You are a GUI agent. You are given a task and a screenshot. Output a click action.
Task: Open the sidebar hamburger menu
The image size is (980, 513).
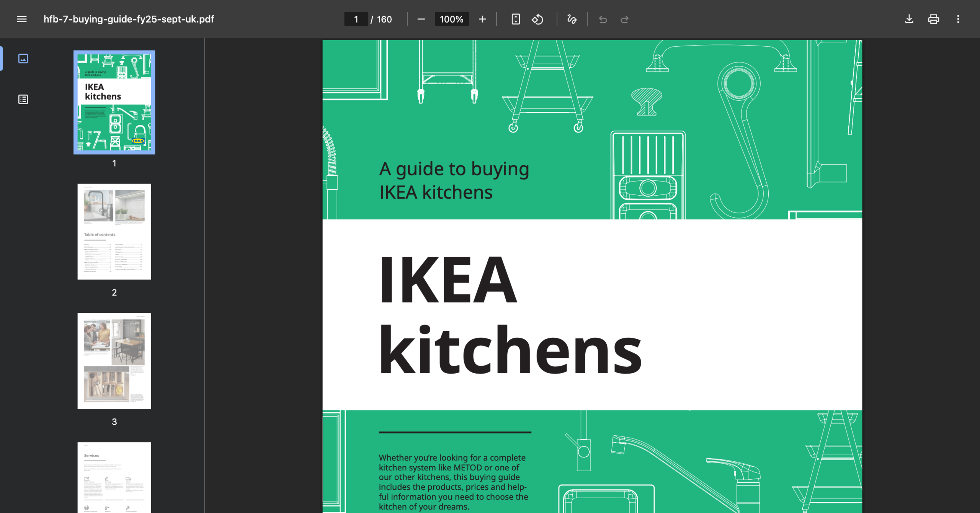click(21, 19)
